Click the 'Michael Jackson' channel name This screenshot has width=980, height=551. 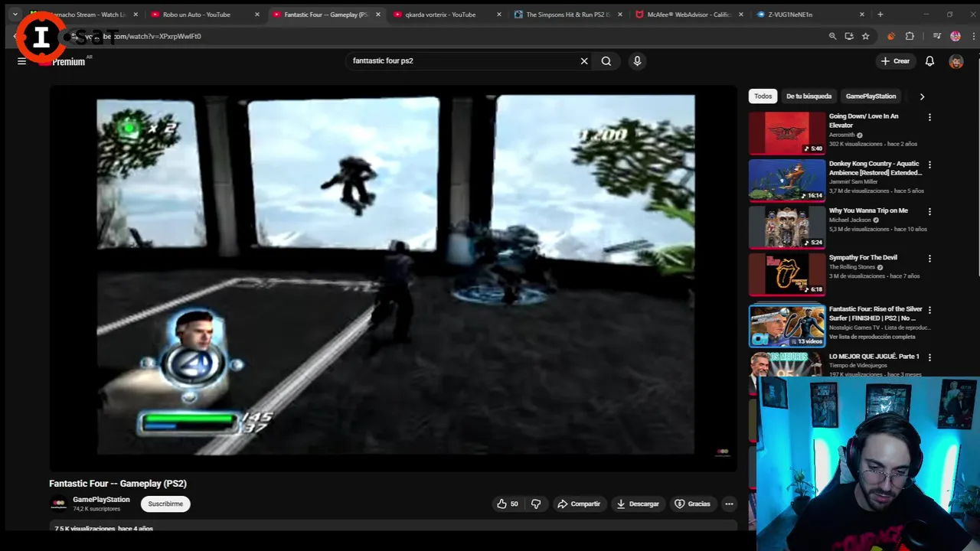point(850,220)
